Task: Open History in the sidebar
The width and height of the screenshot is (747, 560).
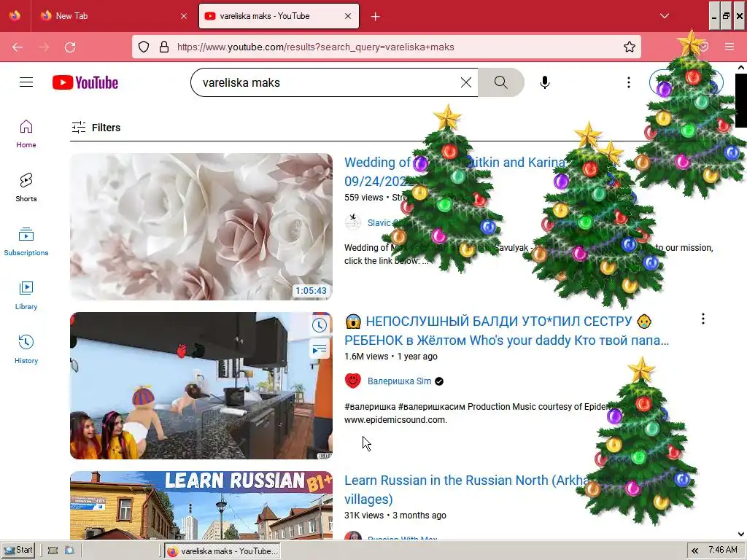Action: (x=26, y=349)
